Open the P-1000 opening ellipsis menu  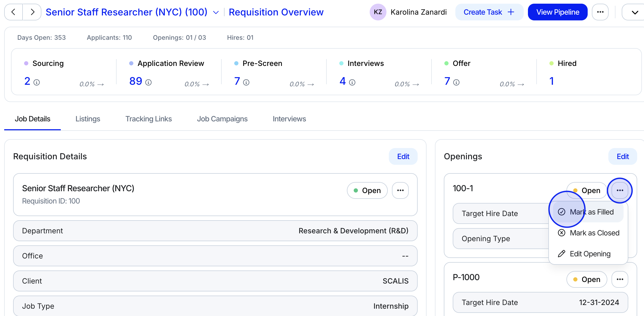click(620, 279)
